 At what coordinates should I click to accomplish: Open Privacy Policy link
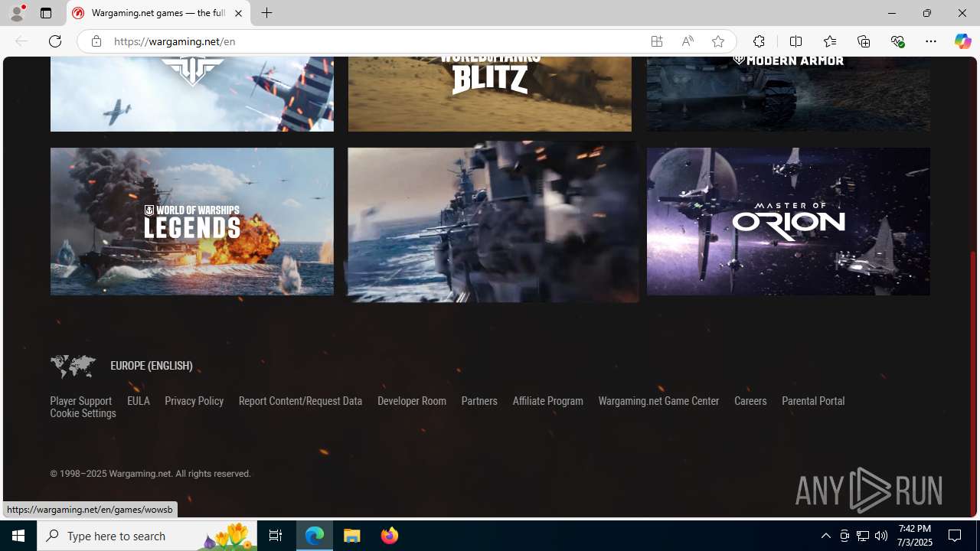[194, 401]
